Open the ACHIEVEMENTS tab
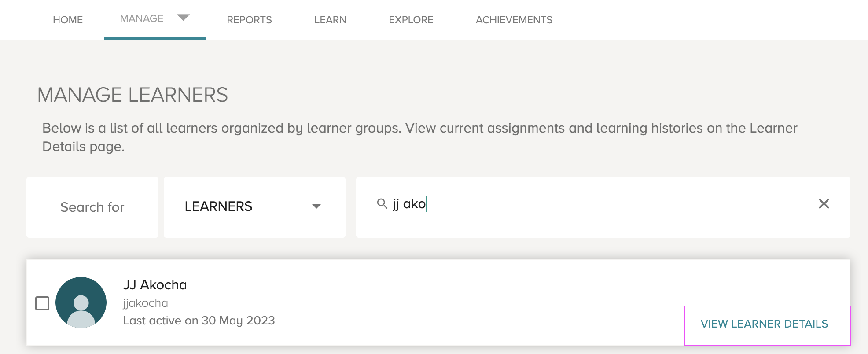 514,20
